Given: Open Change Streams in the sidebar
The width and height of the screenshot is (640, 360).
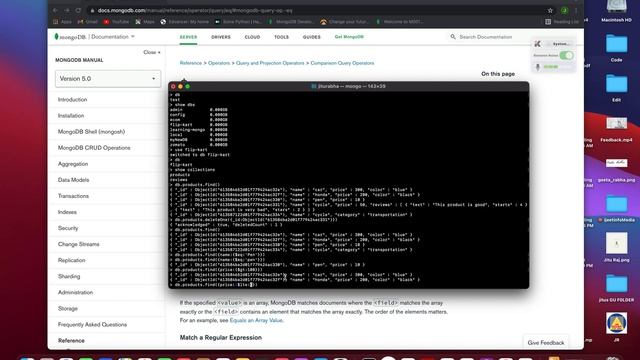Looking at the screenshot, I should pyautogui.click(x=78, y=244).
